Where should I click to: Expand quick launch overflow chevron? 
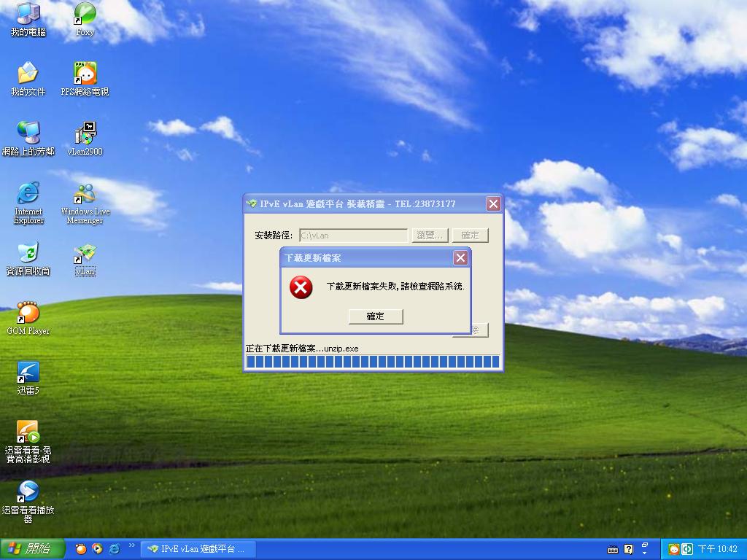click(x=131, y=545)
